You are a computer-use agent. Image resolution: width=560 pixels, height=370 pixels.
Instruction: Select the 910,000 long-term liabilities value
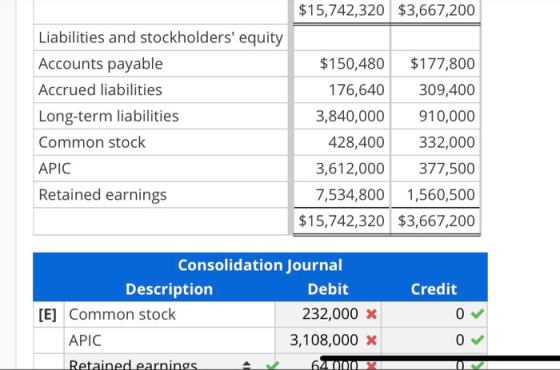click(447, 116)
